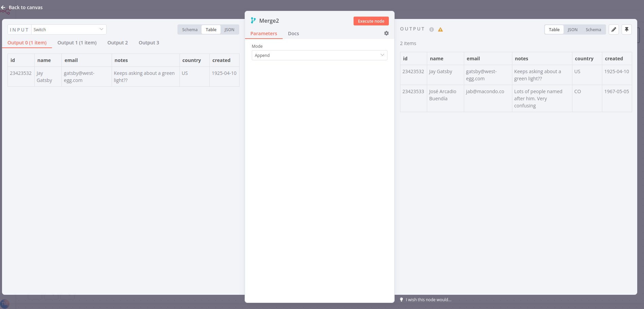
Task: Click the '2 items' output count
Action: [x=408, y=43]
